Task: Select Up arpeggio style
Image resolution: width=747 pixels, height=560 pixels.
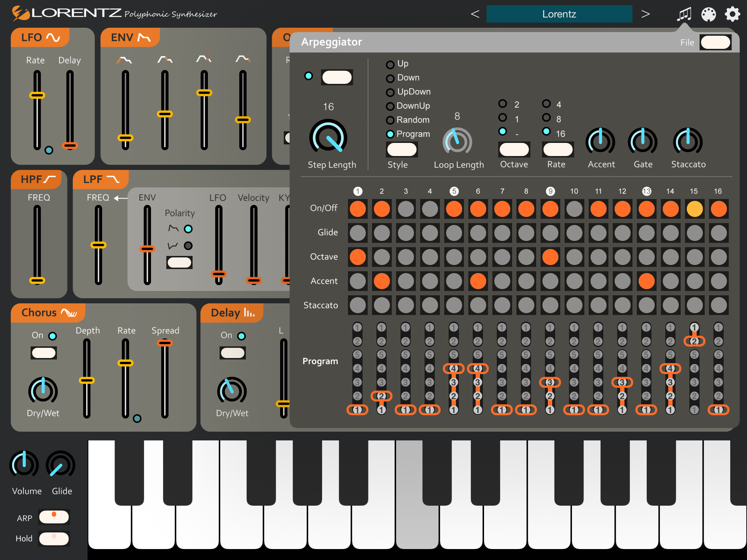Action: (x=390, y=65)
